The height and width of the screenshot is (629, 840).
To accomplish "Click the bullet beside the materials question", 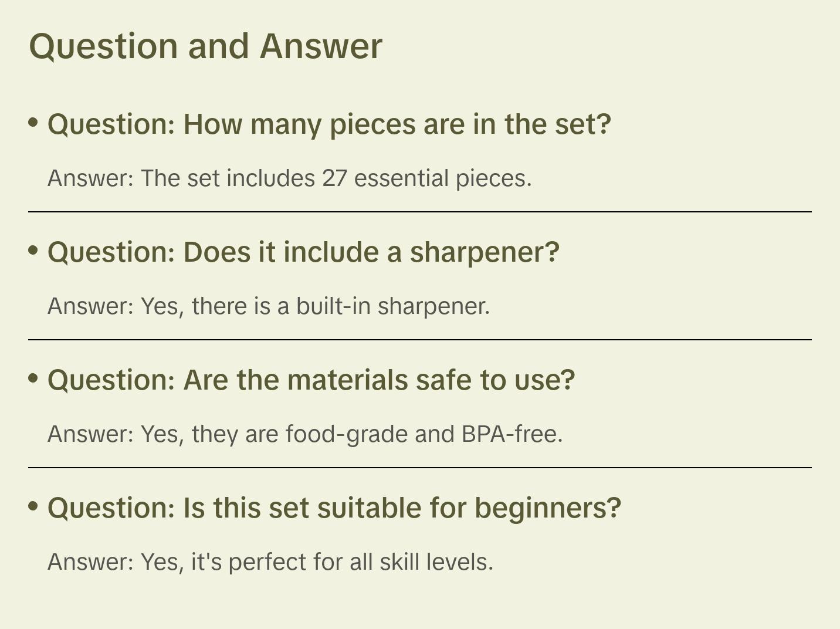I will coord(33,378).
